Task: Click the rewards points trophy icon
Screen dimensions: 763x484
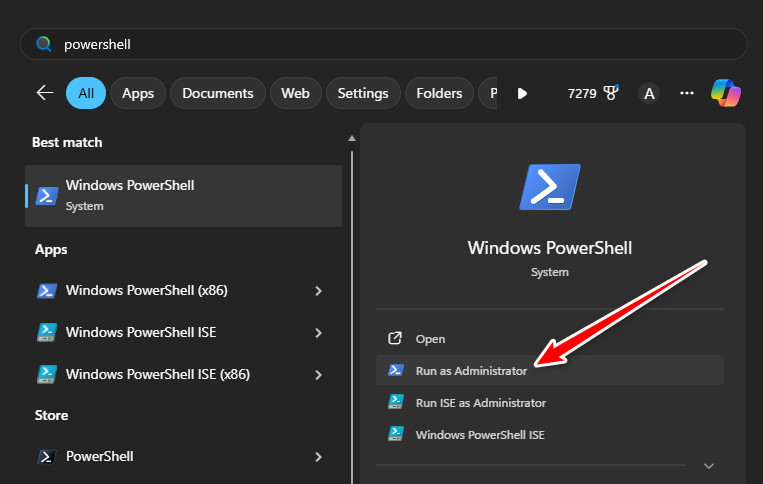Action: coord(611,93)
